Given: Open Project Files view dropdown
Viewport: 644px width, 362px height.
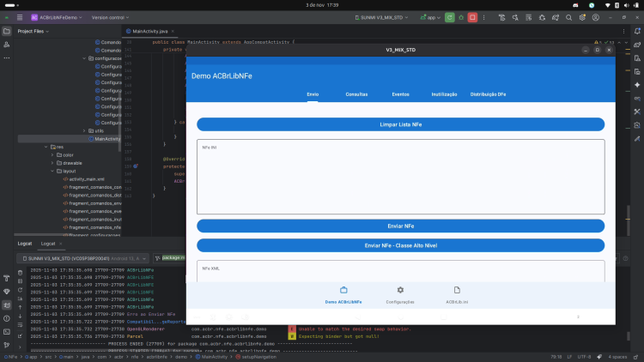Looking at the screenshot, I should [33, 31].
